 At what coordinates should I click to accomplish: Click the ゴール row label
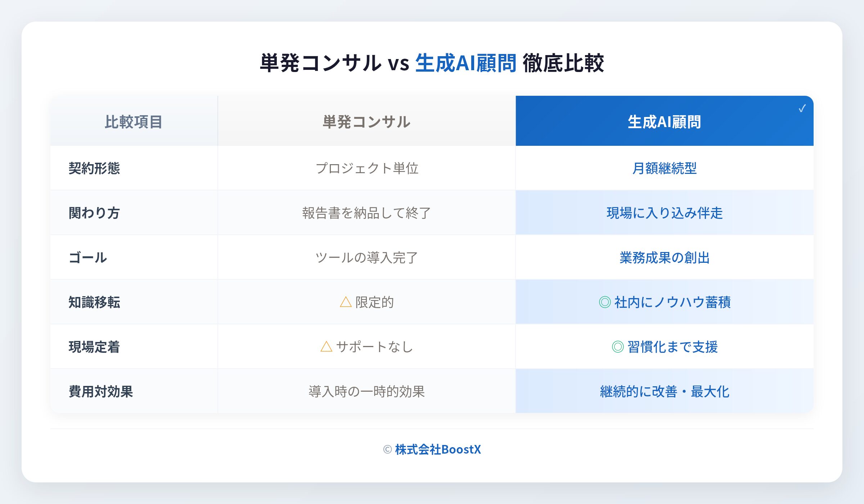(88, 257)
